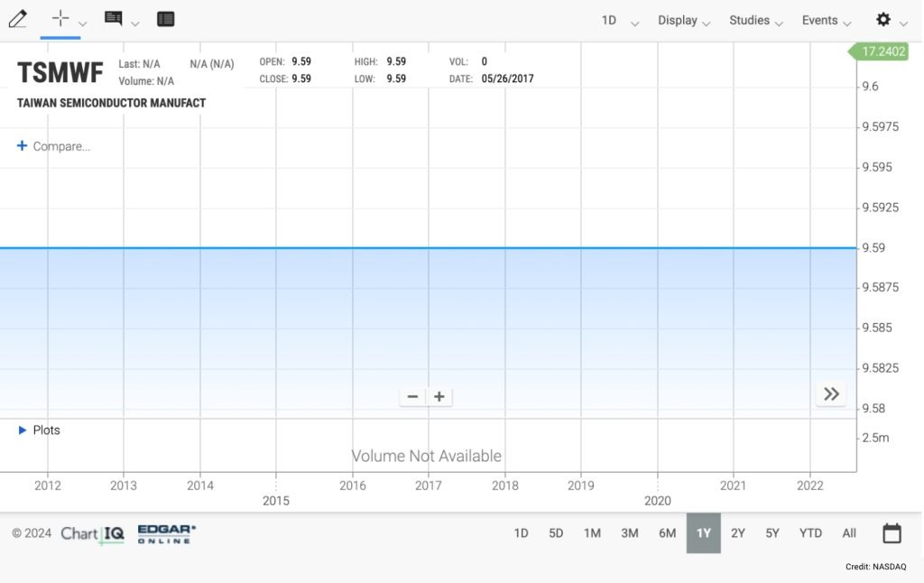924x583 pixels.
Task: Activate the crosshair cursor tool
Action: [60, 19]
